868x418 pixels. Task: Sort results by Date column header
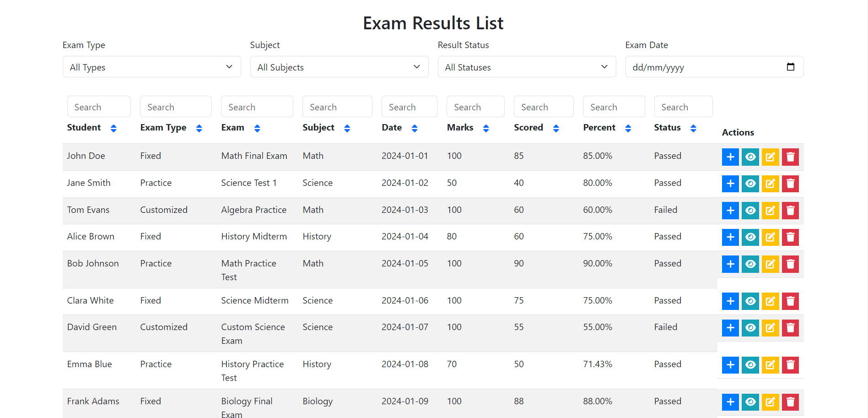415,128
